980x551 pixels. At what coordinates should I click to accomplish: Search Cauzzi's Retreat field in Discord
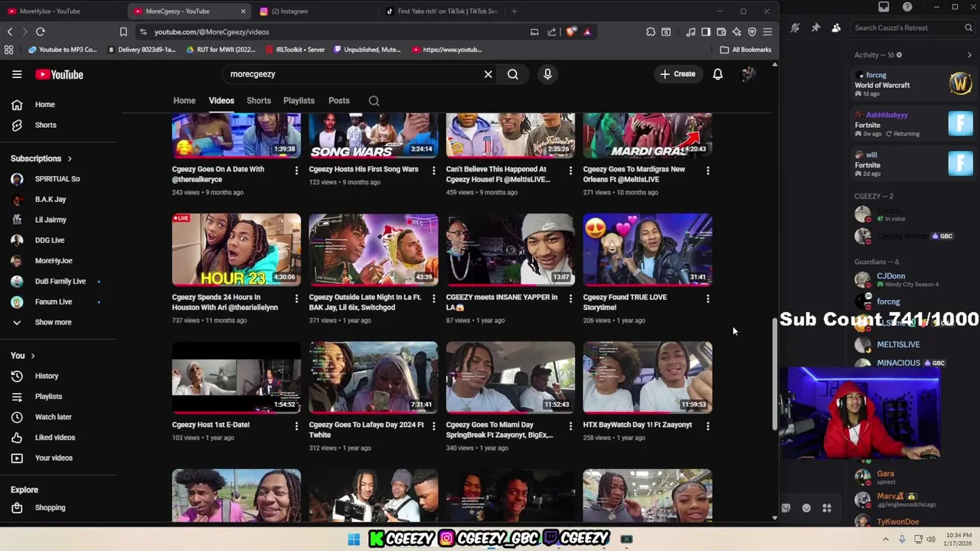tap(913, 28)
